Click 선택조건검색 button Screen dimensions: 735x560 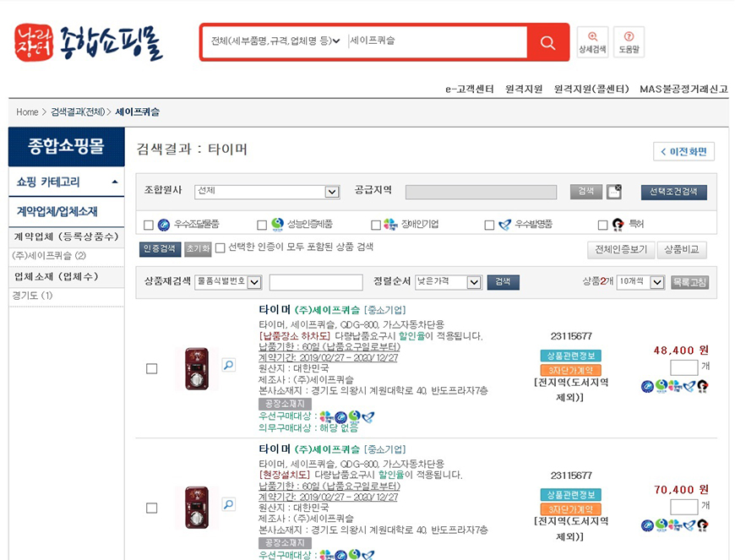click(673, 192)
